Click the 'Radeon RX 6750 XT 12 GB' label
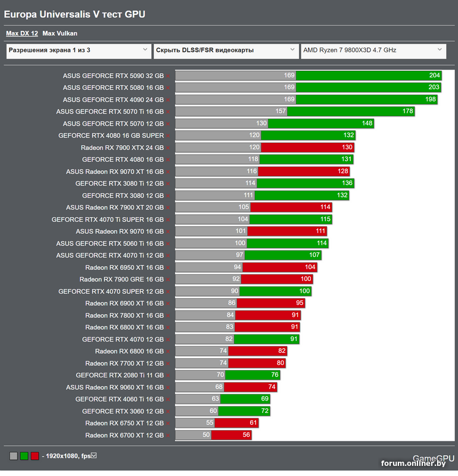 (x=124, y=424)
